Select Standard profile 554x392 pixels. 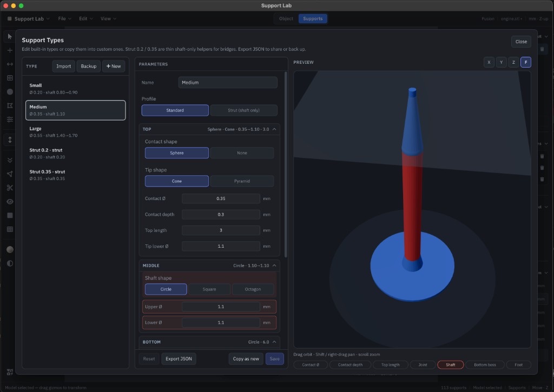tap(175, 110)
